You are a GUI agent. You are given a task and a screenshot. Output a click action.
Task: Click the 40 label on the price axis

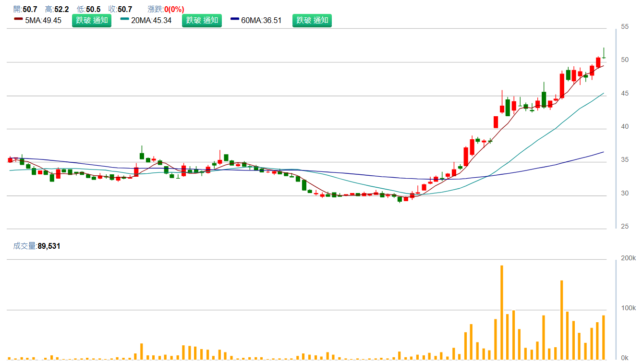pyautogui.click(x=625, y=127)
